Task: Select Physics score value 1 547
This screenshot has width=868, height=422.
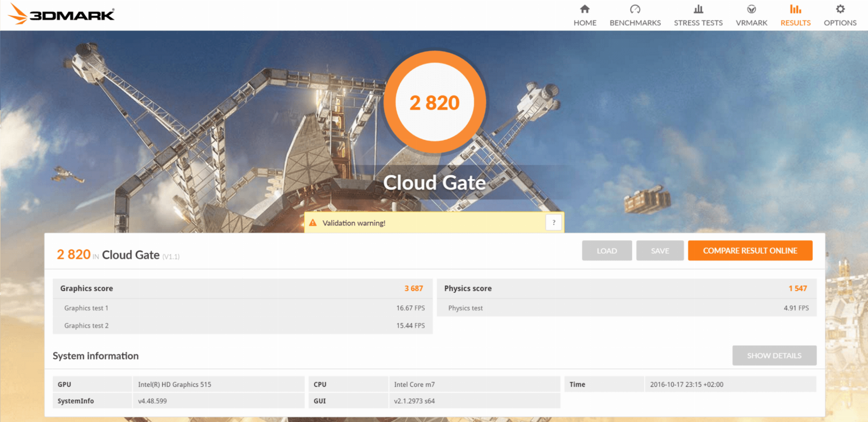Action: 797,289
